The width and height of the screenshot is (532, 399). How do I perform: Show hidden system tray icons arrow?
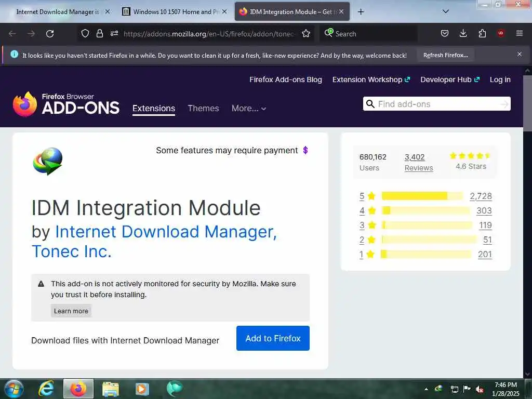[x=426, y=389]
